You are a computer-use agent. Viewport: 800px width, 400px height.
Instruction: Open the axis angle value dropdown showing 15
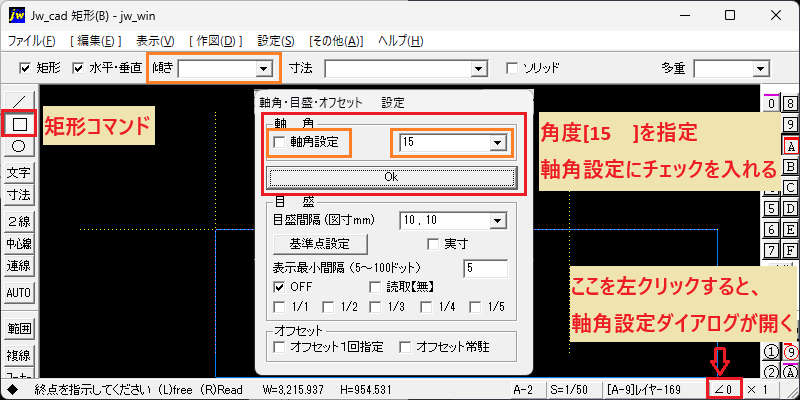click(497, 143)
